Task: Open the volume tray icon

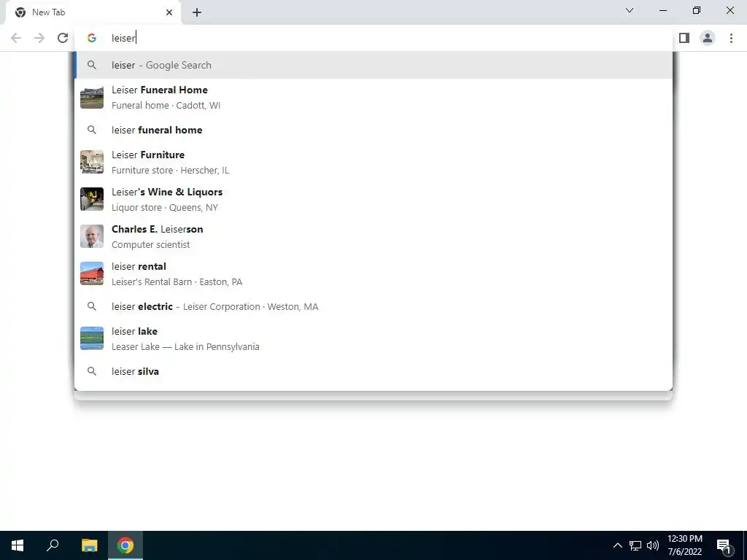Action: click(x=653, y=545)
